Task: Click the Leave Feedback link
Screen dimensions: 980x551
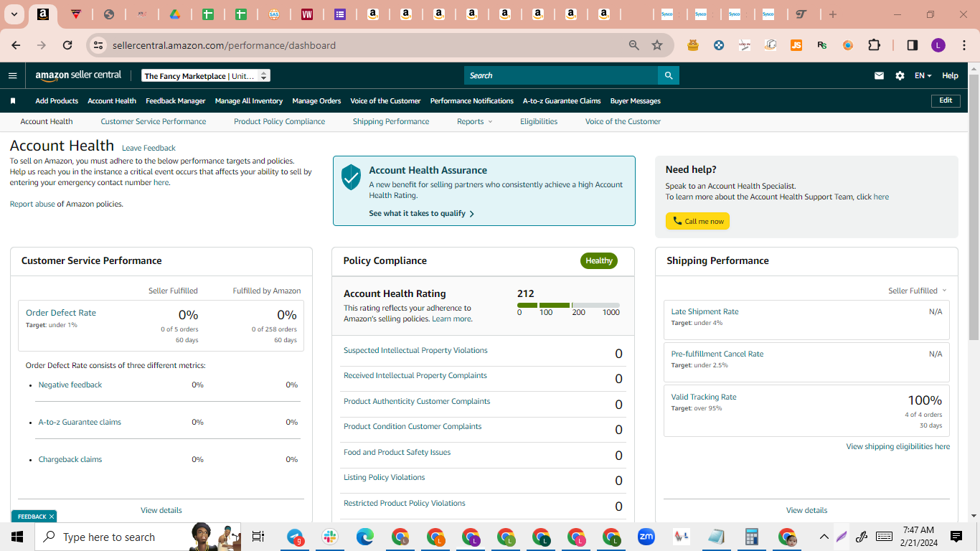Action: click(149, 149)
